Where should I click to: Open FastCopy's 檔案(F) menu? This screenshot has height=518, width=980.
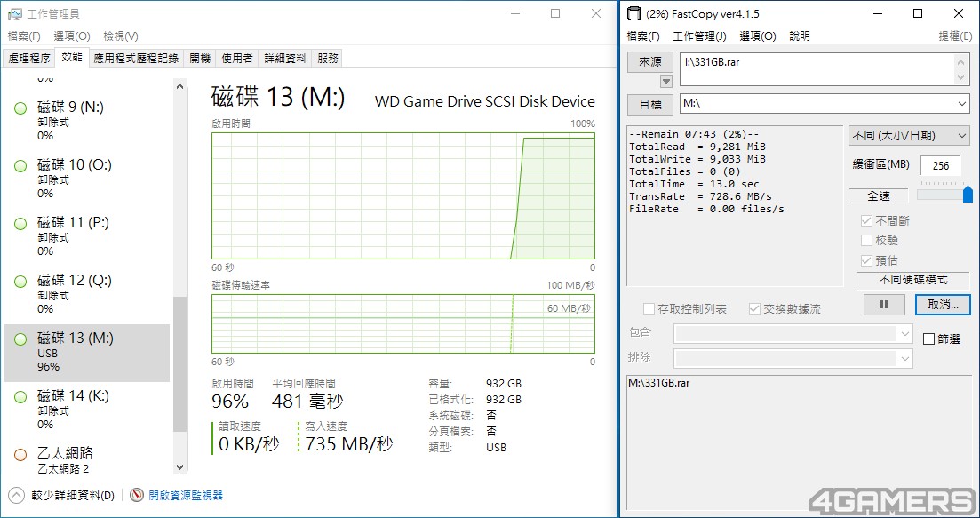pos(643,36)
